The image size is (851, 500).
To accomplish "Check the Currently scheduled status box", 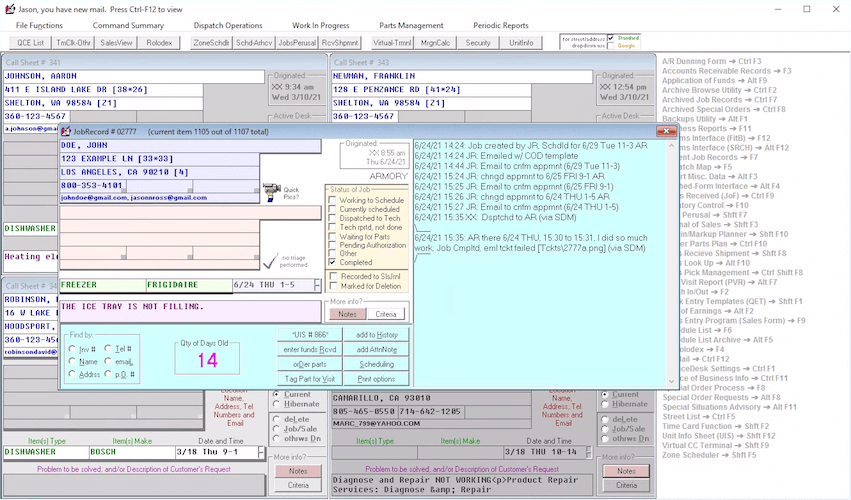I will (332, 209).
